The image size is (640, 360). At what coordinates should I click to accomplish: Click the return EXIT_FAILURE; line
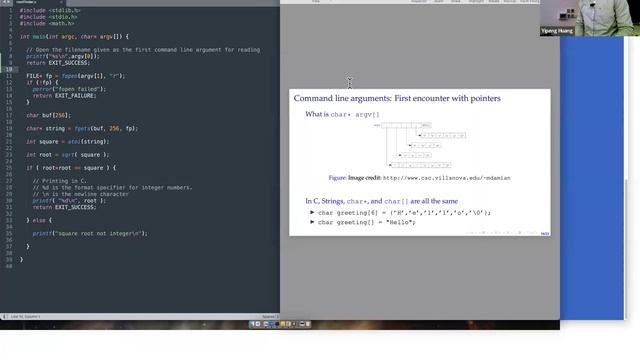[x=64, y=96]
